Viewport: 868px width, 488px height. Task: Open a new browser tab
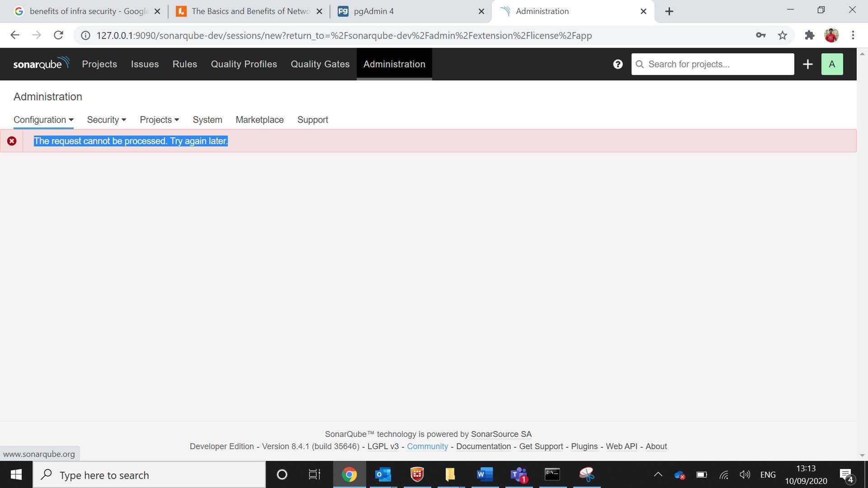coord(669,11)
